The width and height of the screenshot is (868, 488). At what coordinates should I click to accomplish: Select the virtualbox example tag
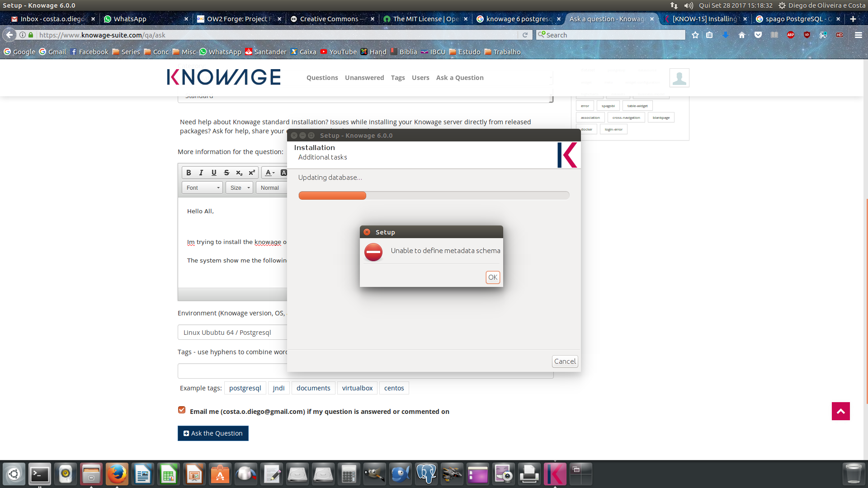tap(357, 388)
